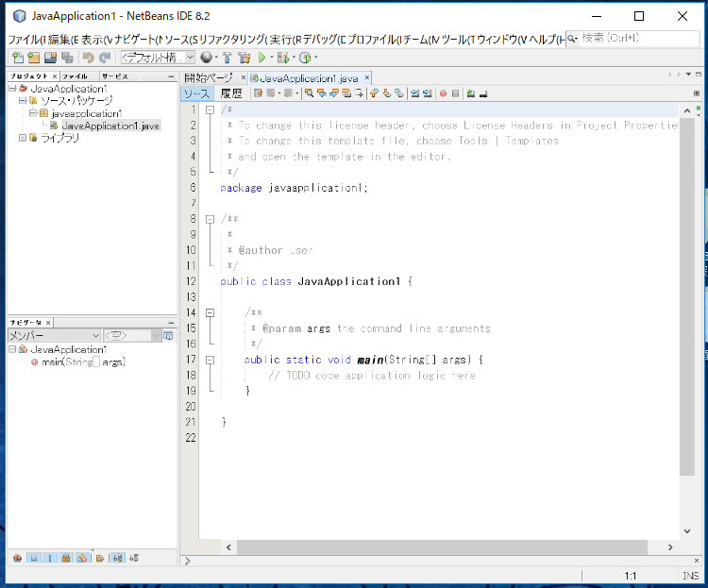Open the デバッグ menu
The image size is (708, 588).
323,40
